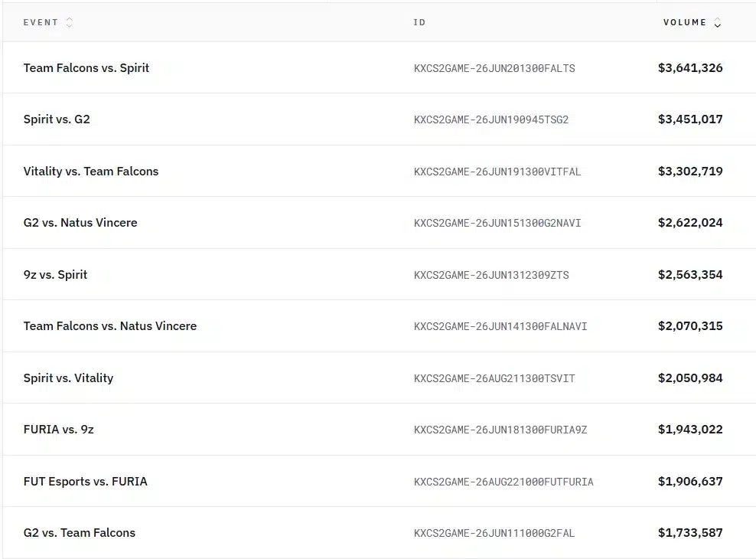Click the VOLUME column header label
Image resolution: width=756 pixels, height=559 pixels.
click(685, 22)
